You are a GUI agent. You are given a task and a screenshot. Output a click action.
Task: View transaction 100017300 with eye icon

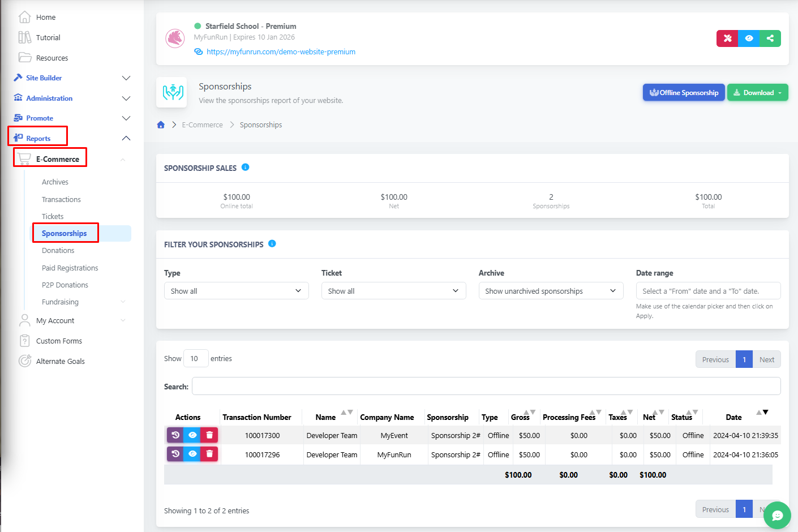tap(192, 435)
